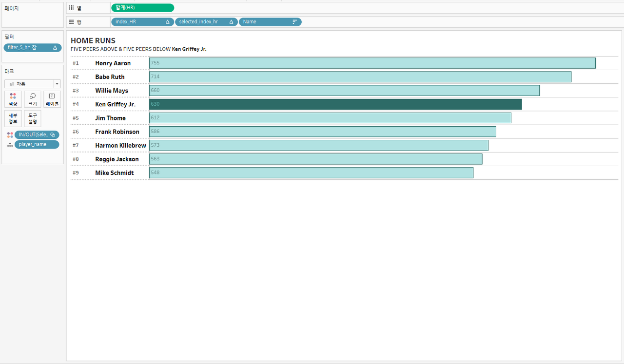Click rank label #2

click(76, 77)
